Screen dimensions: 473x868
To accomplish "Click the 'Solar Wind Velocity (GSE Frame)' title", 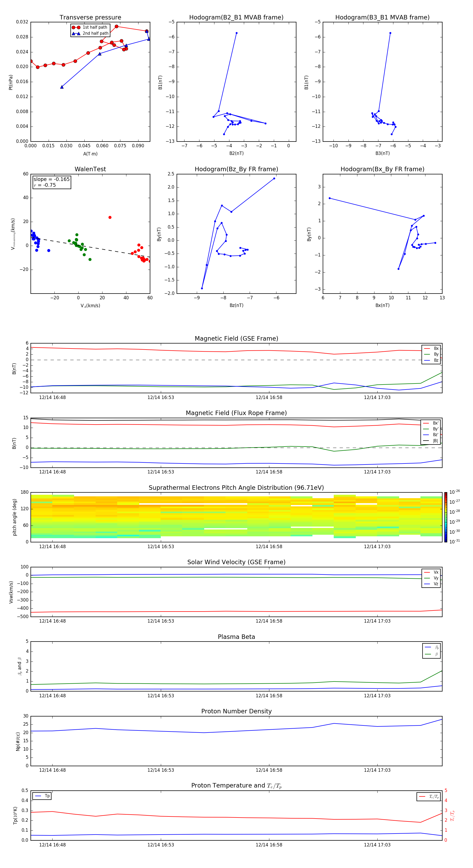I will point(236,562).
